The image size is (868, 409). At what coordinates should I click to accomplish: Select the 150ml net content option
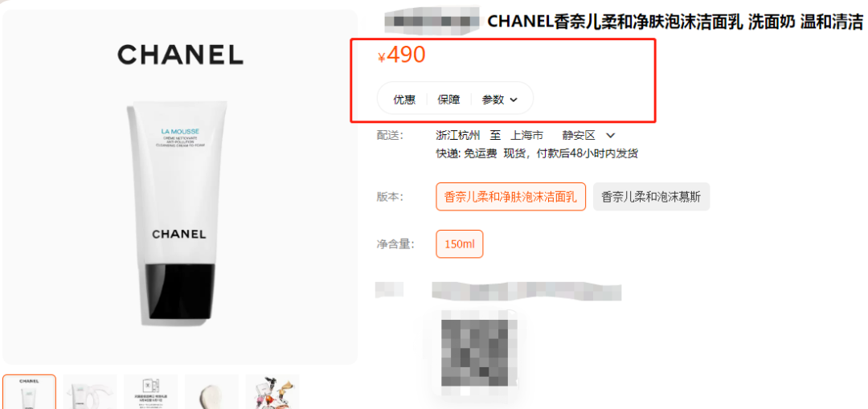460,244
